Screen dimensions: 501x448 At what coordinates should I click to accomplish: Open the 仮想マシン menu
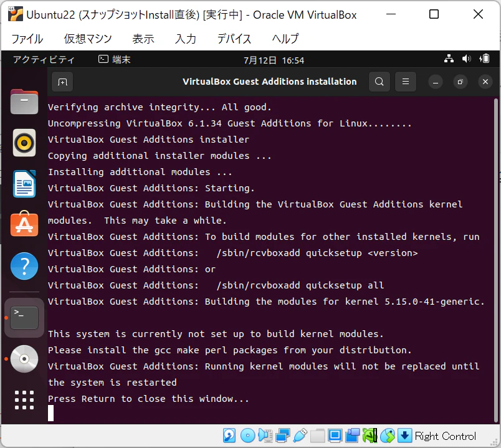(87, 39)
